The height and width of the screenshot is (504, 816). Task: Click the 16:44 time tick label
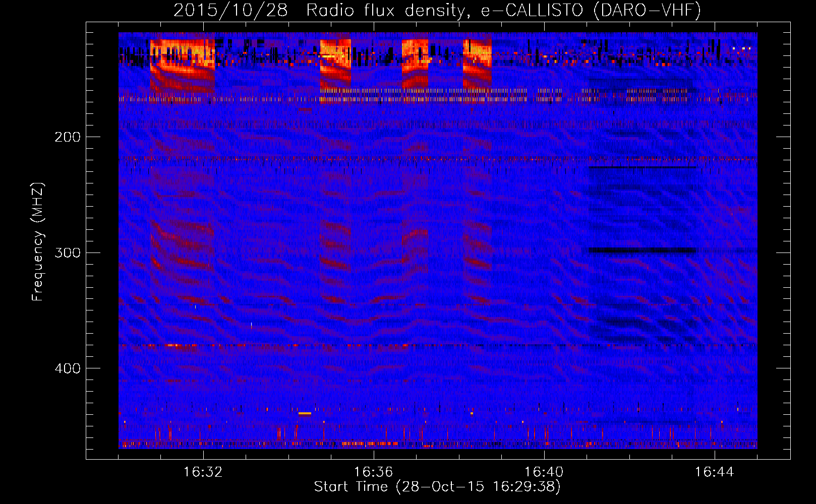(714, 472)
